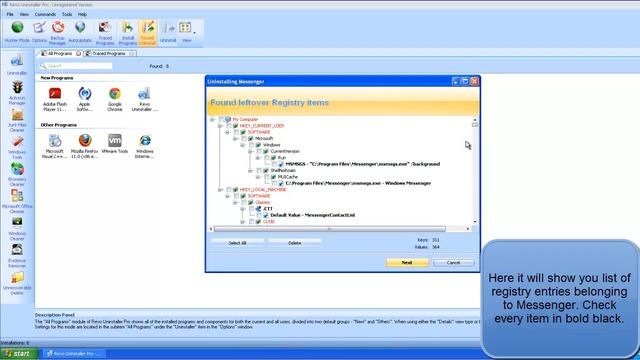The width and height of the screenshot is (640, 360).
Task: Click Revo Uninstaller Pro taskbar item
Action: click(74, 353)
